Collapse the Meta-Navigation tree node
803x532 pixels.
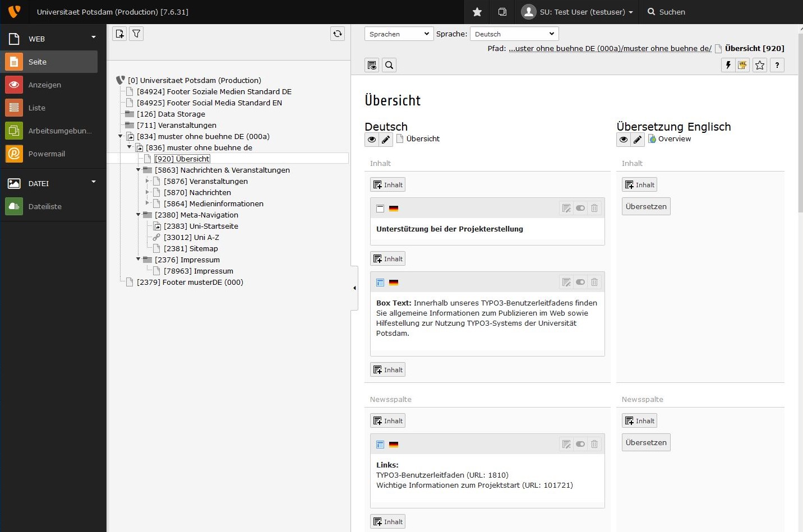click(139, 215)
